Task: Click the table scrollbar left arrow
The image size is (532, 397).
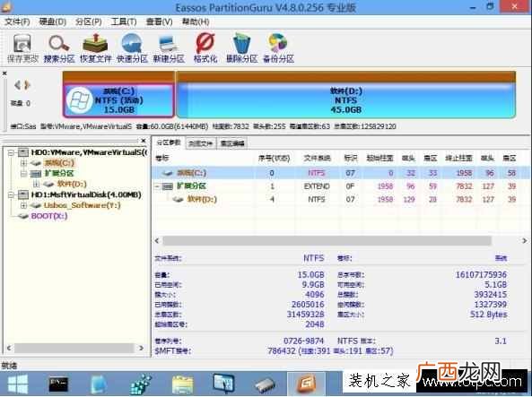Action: click(x=157, y=241)
